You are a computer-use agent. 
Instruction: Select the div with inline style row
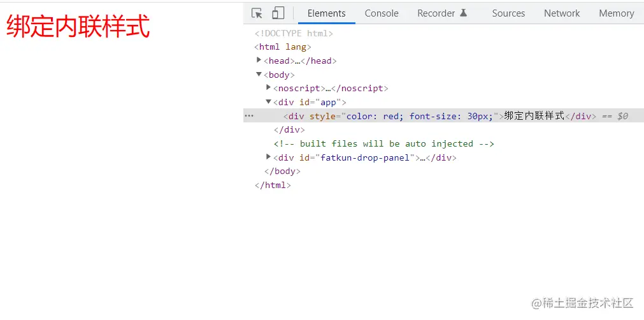coord(389,116)
